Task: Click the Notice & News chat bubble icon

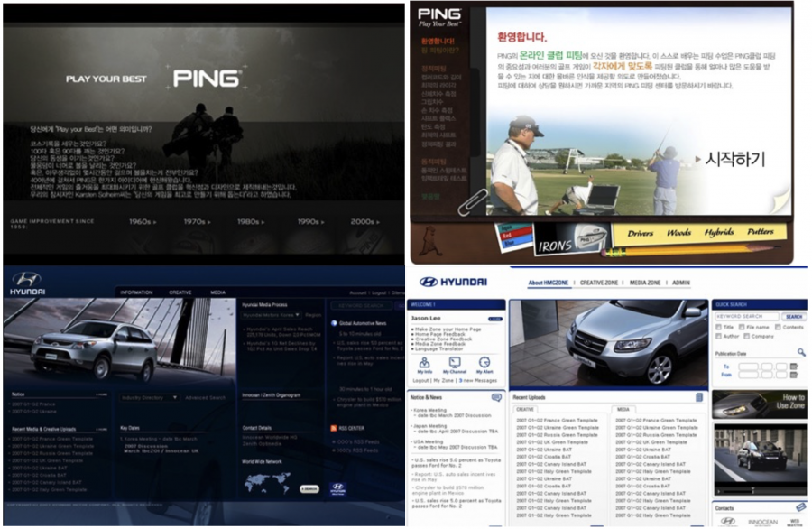Action: tap(496, 397)
